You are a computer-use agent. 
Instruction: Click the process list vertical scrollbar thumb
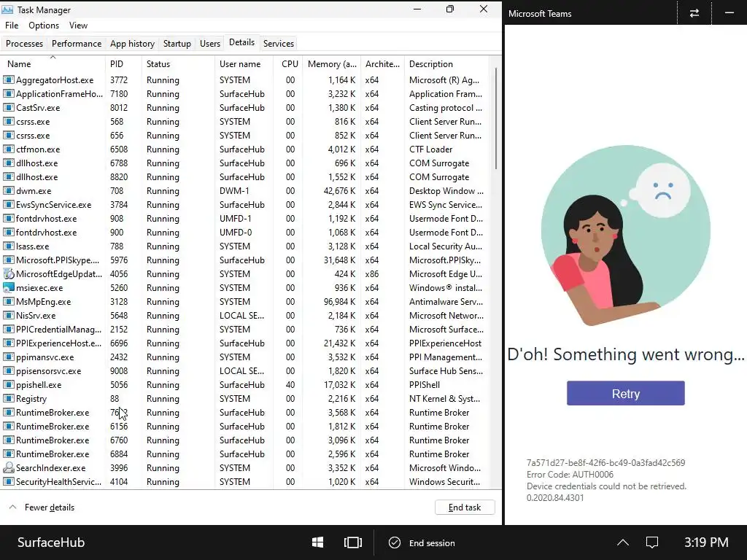(x=496, y=118)
